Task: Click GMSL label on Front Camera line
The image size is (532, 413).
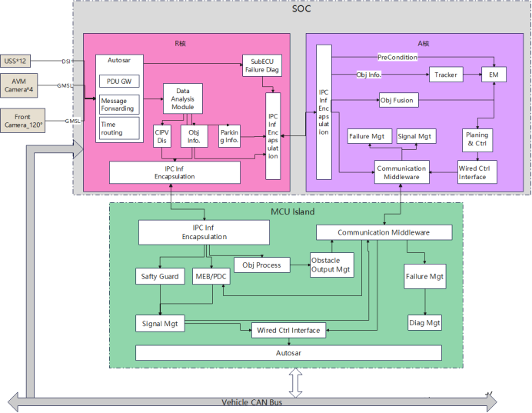Action: [73, 121]
